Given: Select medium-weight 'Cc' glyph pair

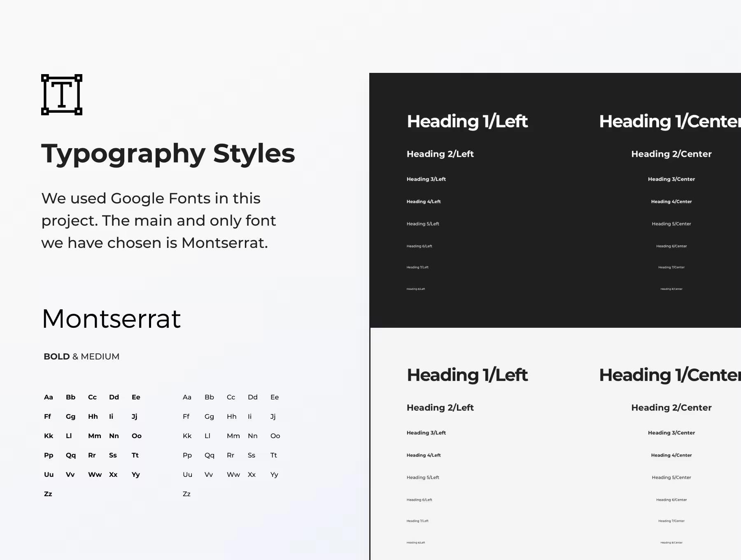Looking at the screenshot, I should pyautogui.click(x=231, y=397).
